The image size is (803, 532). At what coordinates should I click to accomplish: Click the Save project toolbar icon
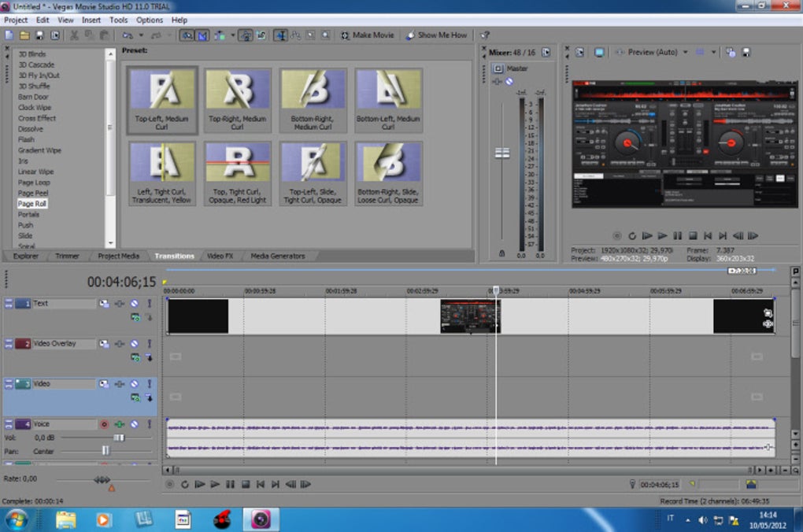point(39,35)
